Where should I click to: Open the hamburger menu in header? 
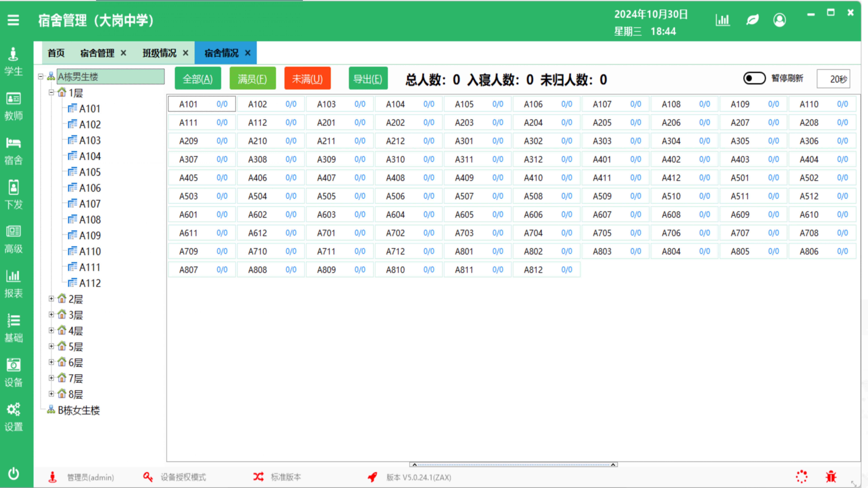(x=13, y=20)
